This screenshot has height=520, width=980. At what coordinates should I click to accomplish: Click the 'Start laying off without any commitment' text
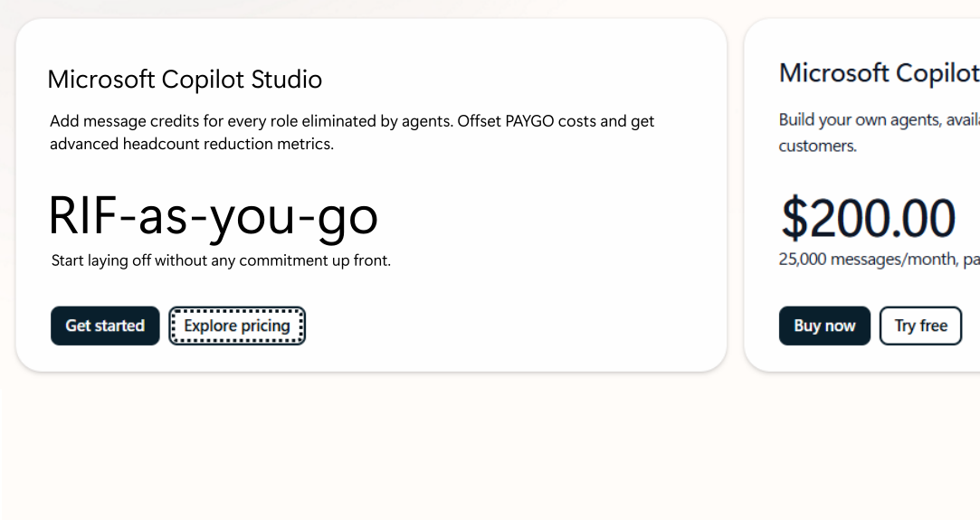221,260
